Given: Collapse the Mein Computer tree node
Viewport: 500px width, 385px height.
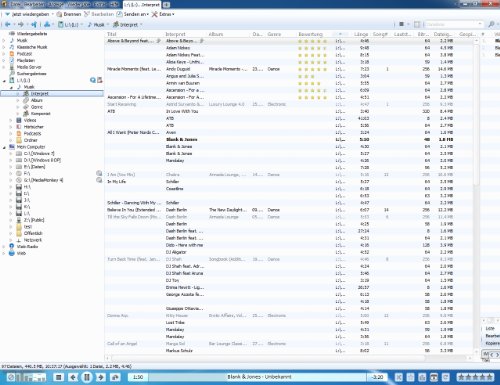Looking at the screenshot, I should click(x=4, y=147).
